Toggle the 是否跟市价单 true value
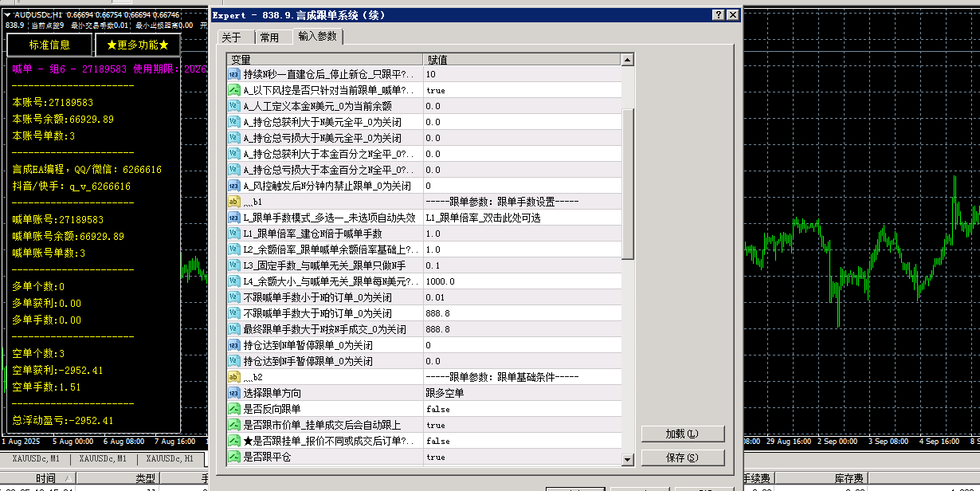Viewport: 980px width, 491px height. (521, 425)
